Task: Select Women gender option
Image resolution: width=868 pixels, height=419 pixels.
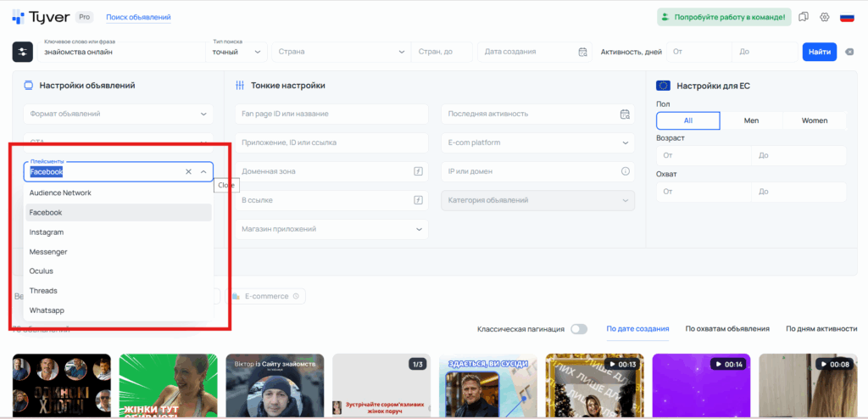Action: [x=815, y=120]
